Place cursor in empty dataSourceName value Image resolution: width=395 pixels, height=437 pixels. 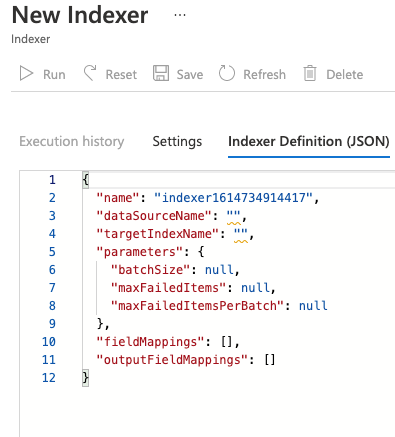(233, 216)
